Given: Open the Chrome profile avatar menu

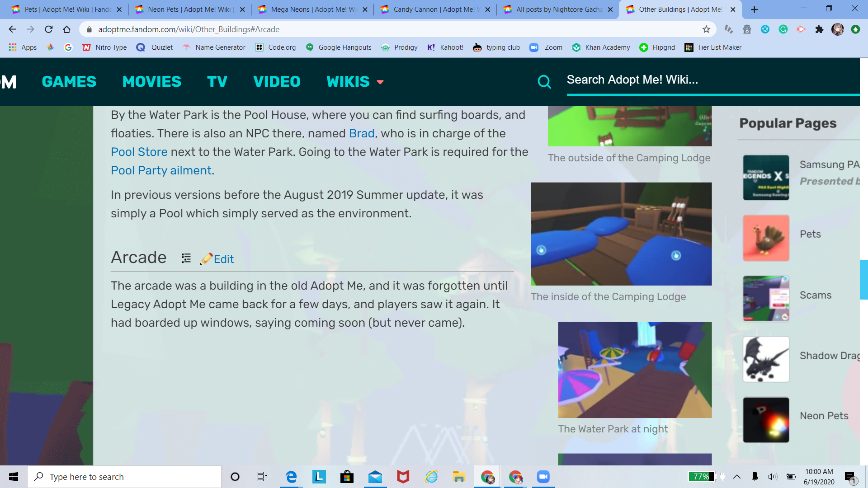Looking at the screenshot, I should [x=837, y=29].
